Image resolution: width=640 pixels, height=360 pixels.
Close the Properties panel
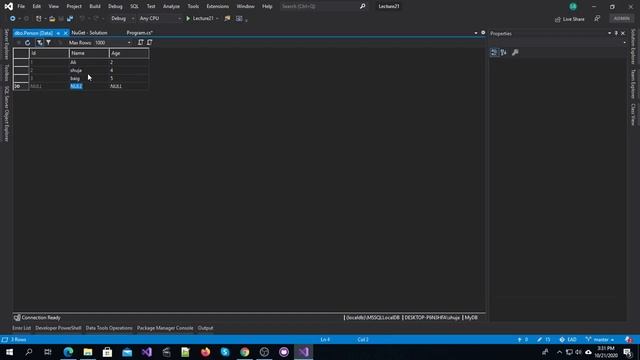tap(623, 33)
